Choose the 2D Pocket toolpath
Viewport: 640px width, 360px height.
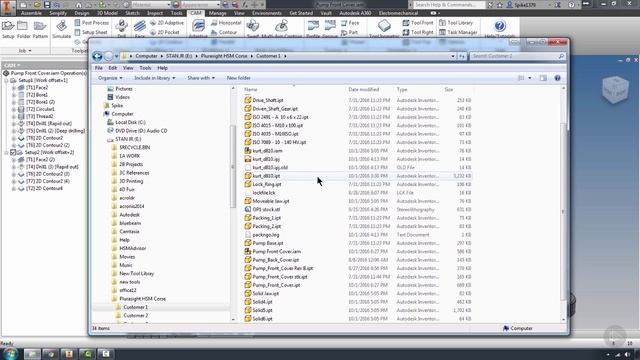click(164, 32)
